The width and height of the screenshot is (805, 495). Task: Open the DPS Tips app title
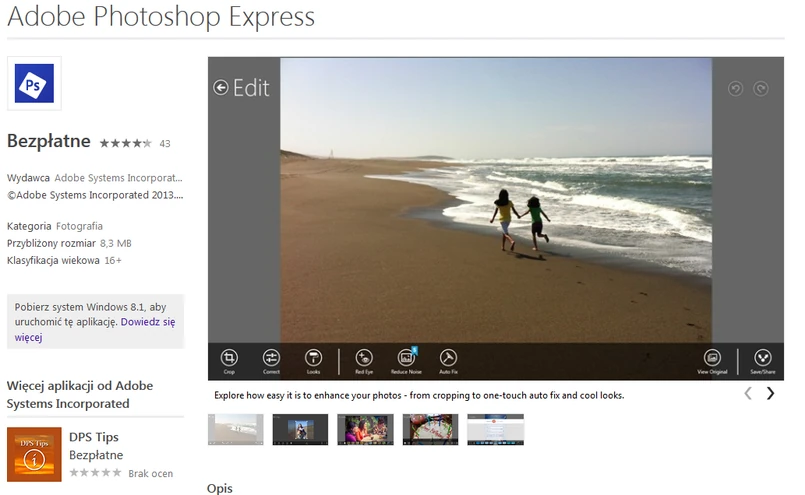point(94,437)
